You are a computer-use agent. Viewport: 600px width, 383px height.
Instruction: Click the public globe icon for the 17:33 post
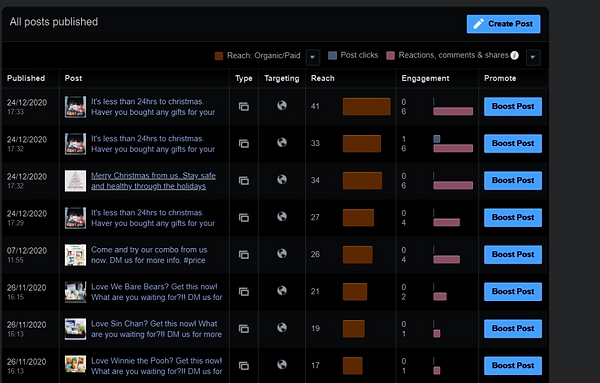282,105
